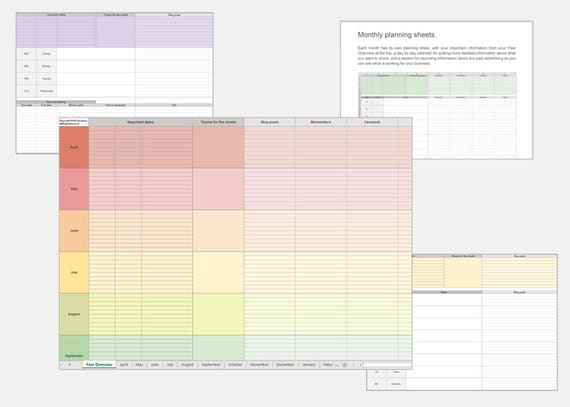The width and height of the screenshot is (570, 407).
Task: Click the sheet tab navigation arrow
Action: pyautogui.click(x=69, y=364)
